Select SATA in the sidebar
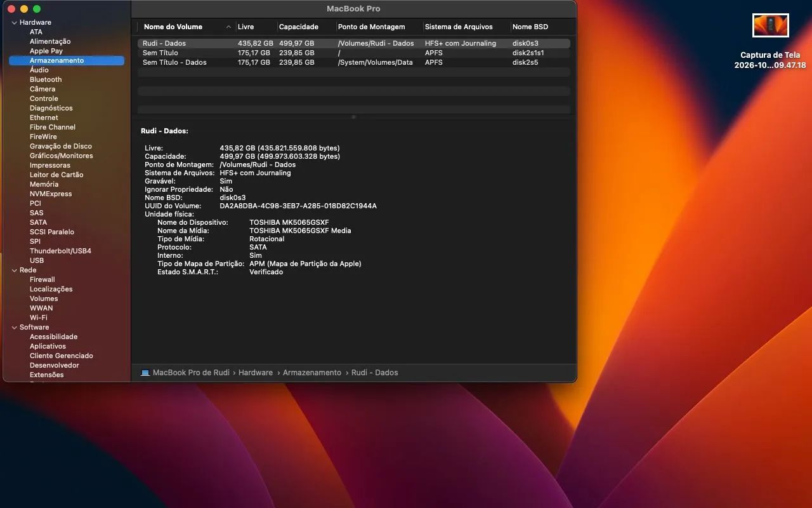Viewport: 812px width, 508px height. [x=38, y=222]
